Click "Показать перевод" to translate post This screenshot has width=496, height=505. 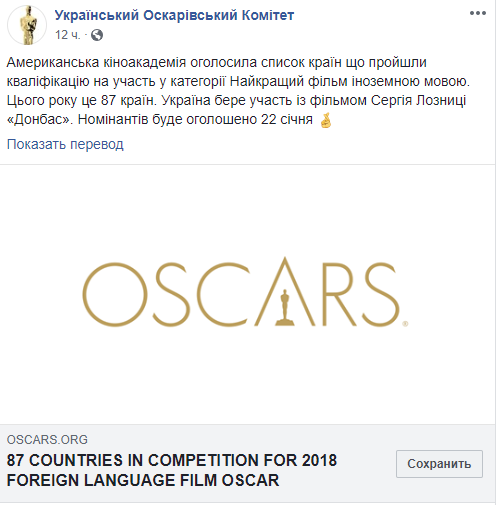[65, 144]
